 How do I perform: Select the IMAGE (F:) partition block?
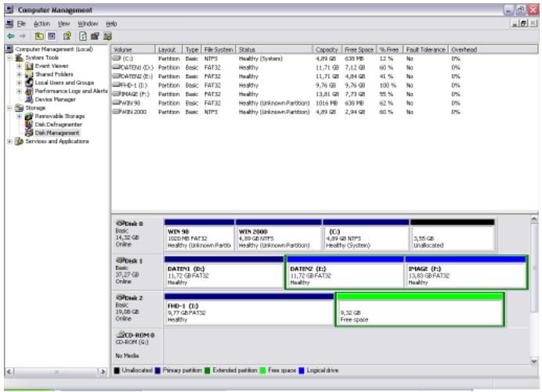pyautogui.click(x=465, y=272)
